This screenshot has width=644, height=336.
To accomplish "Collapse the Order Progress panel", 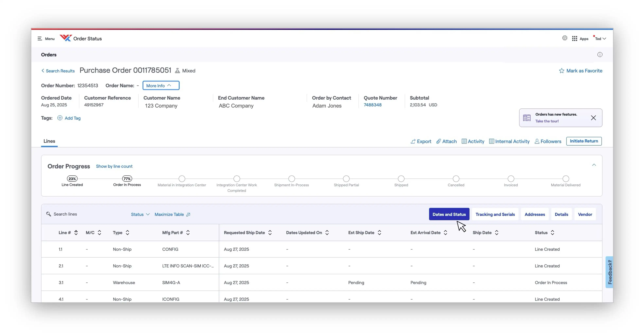I will [594, 165].
